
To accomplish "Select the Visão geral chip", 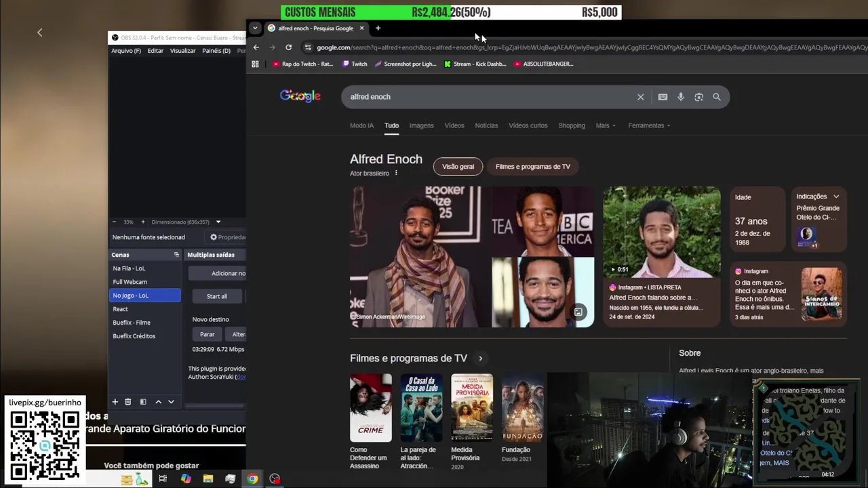I will pyautogui.click(x=458, y=167).
